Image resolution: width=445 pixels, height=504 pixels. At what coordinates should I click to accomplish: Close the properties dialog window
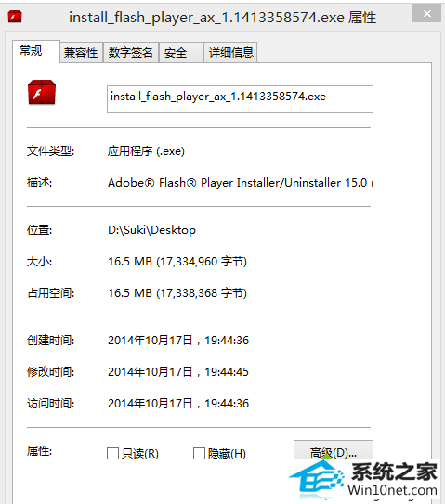[x=426, y=14]
